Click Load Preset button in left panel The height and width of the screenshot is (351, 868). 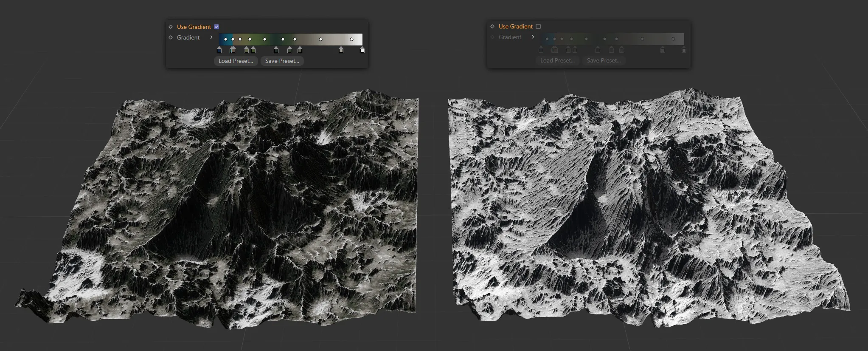[x=236, y=61]
